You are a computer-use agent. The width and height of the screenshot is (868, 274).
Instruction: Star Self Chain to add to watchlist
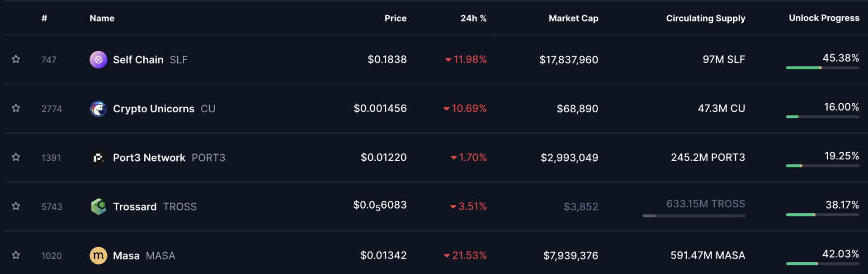tap(16, 59)
